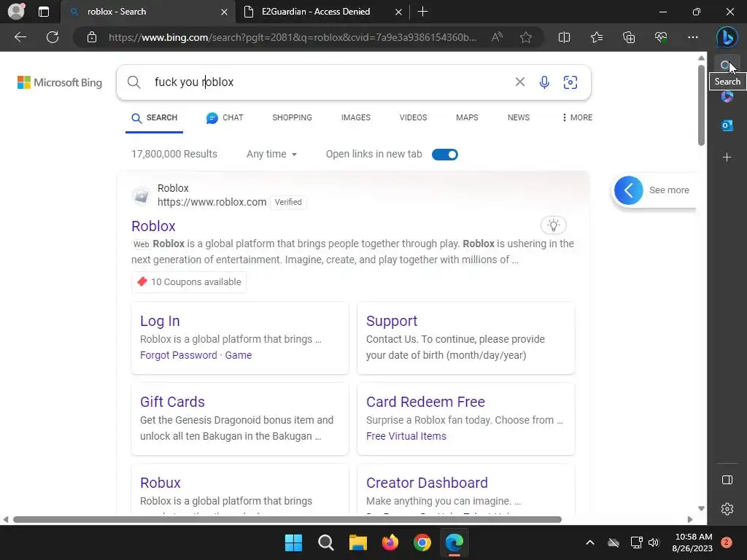Close the E2Guardian tab
Image resolution: width=747 pixels, height=560 pixels.
coord(398,12)
